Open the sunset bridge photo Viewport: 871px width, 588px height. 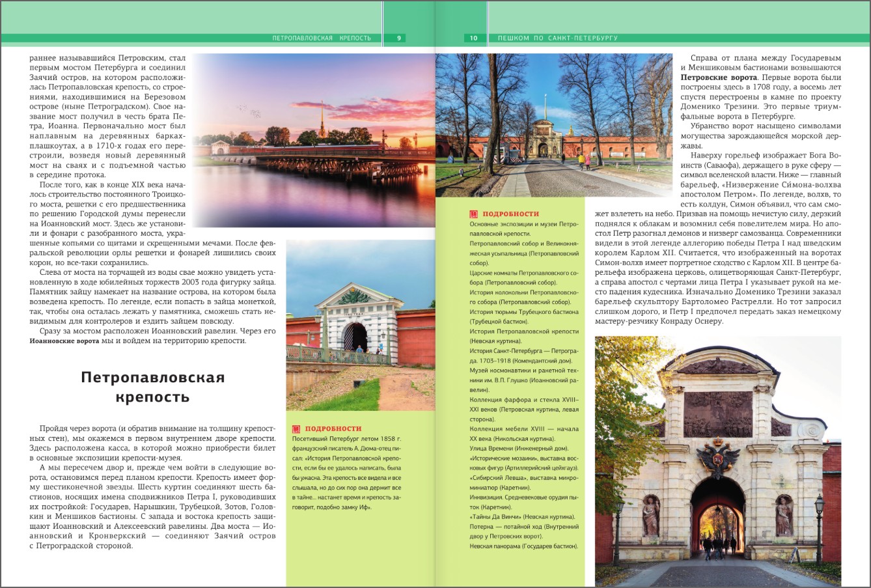314,140
